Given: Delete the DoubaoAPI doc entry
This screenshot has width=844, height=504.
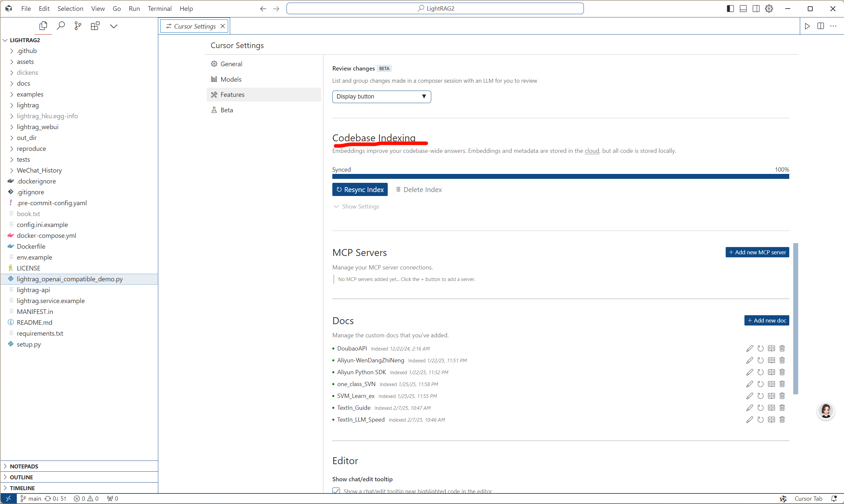Looking at the screenshot, I should click(x=782, y=349).
